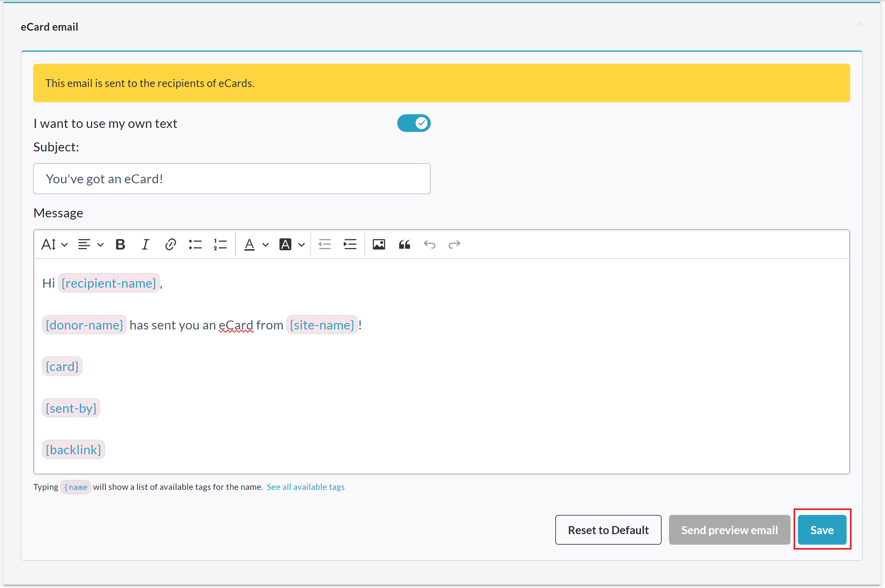Click the Save button
The image size is (885, 588).
[821, 530]
